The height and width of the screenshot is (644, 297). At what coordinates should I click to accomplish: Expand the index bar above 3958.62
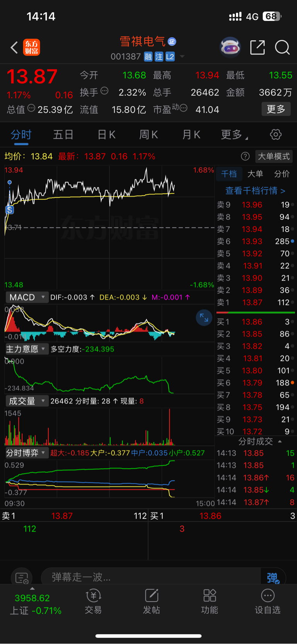point(32,589)
